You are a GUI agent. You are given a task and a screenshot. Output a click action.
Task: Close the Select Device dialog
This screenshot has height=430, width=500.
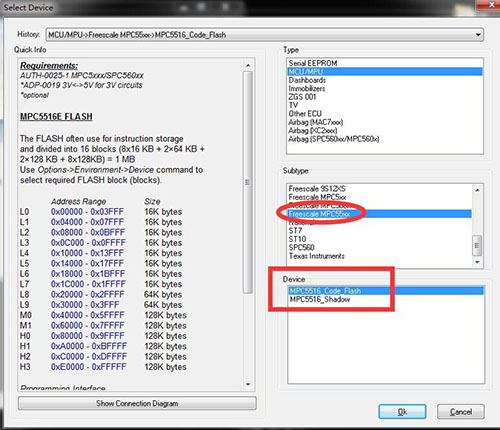click(491, 5)
